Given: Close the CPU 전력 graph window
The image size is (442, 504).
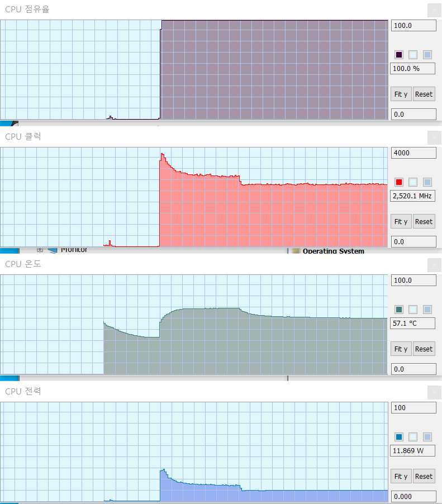Looking at the screenshot, I should (434, 392).
